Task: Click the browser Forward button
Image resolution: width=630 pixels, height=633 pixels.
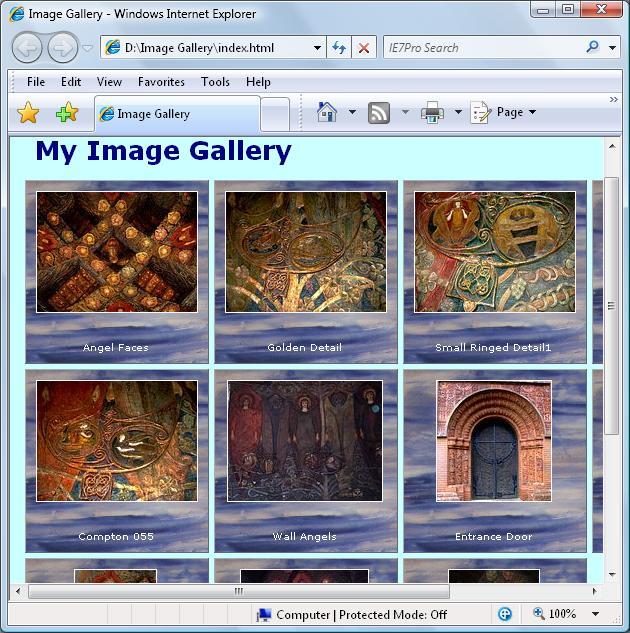Action: pos(63,48)
